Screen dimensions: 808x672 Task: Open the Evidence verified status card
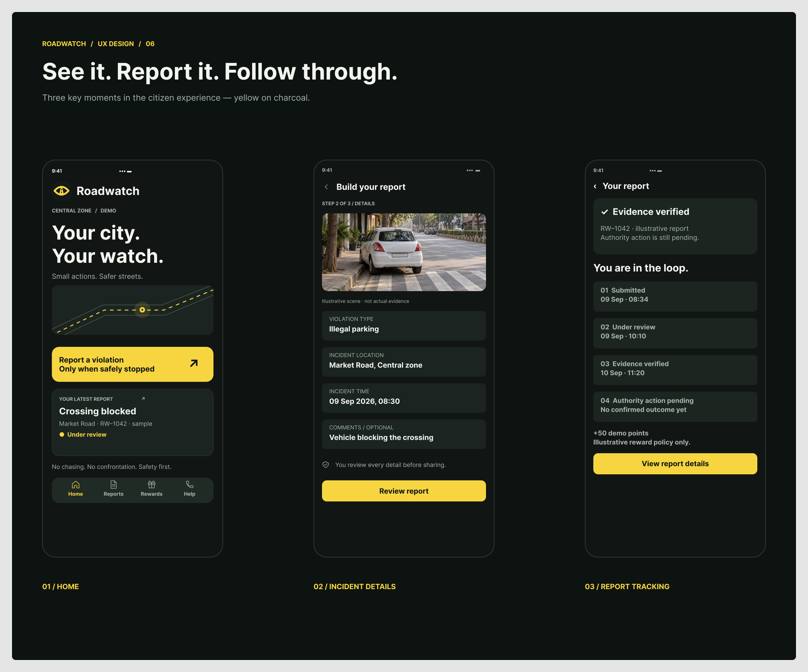(x=675, y=226)
